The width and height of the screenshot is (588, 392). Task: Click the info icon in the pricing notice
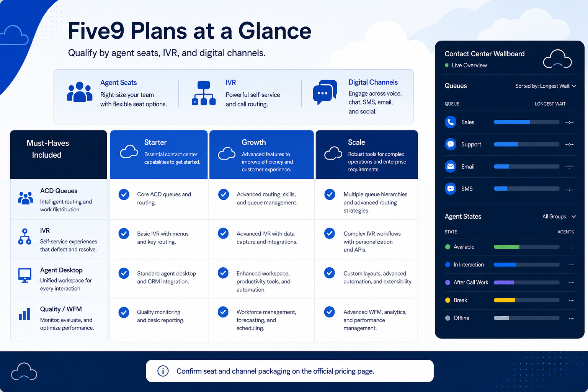tap(163, 371)
